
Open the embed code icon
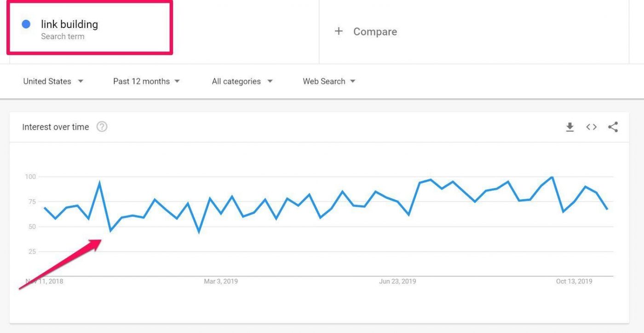coord(591,127)
